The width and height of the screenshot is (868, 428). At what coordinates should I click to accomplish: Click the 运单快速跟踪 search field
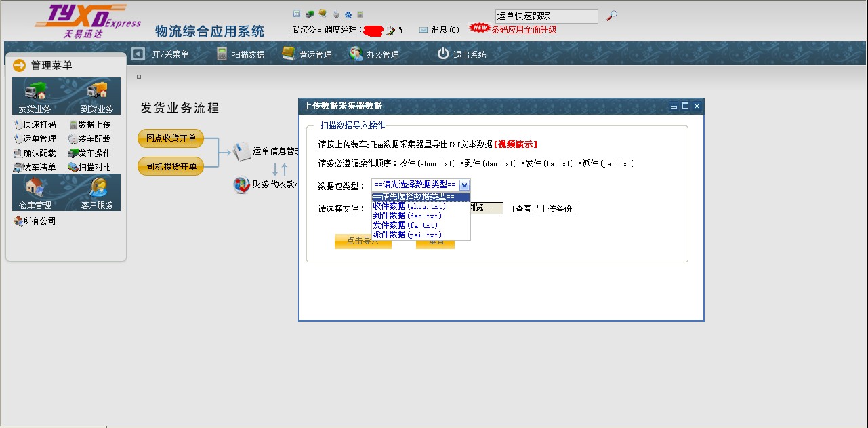click(546, 16)
